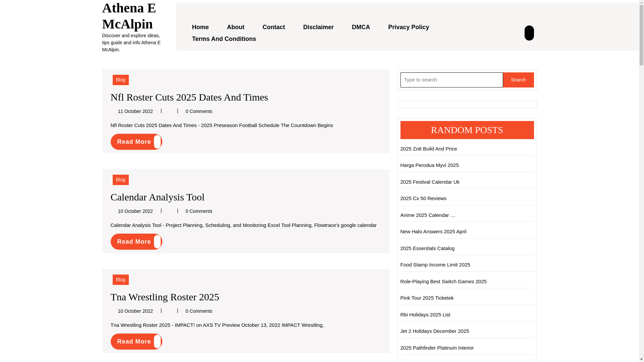Open the About page

click(235, 27)
